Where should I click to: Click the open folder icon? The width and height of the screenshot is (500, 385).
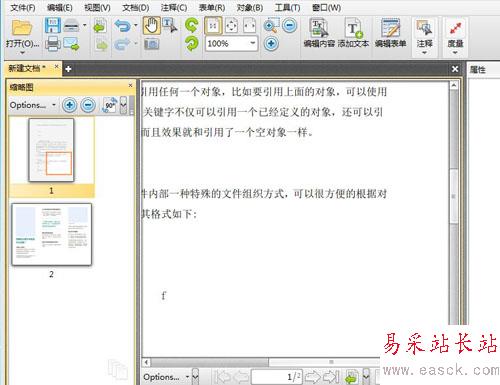(x=22, y=27)
